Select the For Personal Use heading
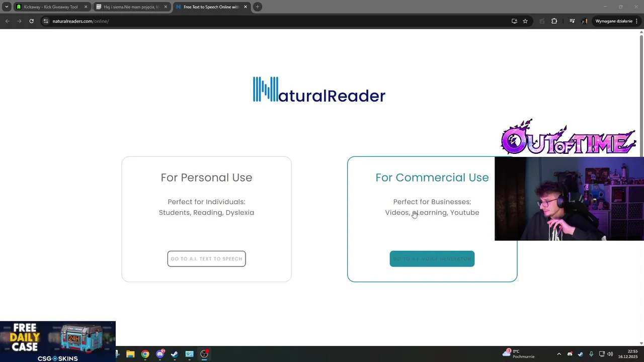 [206, 177]
